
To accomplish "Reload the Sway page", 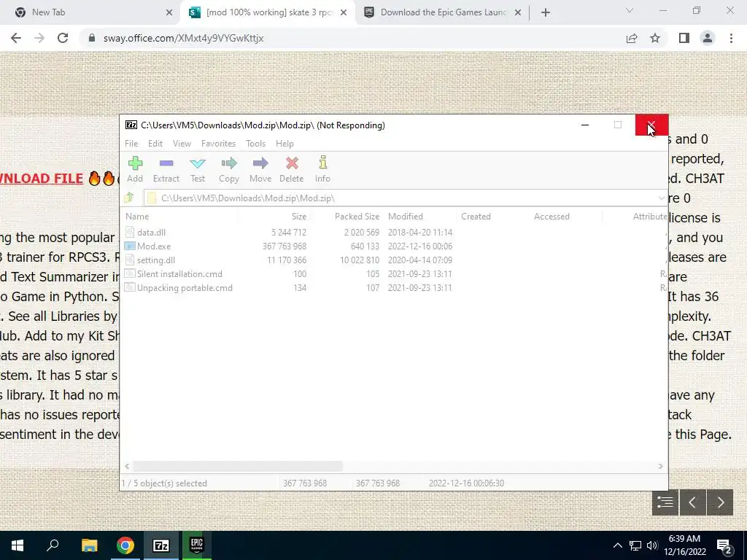I will (x=63, y=38).
